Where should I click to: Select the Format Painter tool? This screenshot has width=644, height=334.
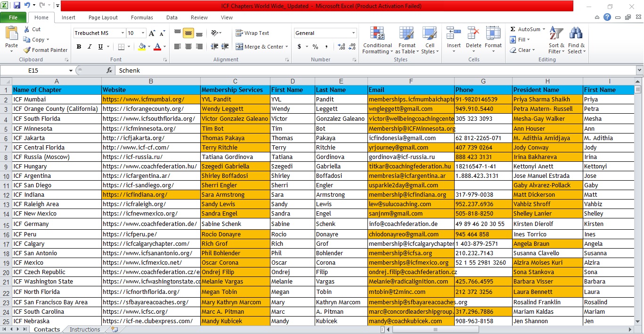[x=46, y=50]
